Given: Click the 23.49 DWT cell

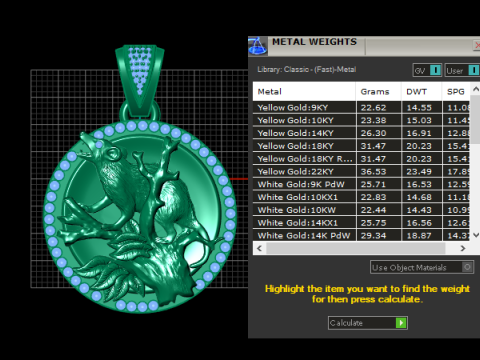Looking at the screenshot, I should [422, 172].
